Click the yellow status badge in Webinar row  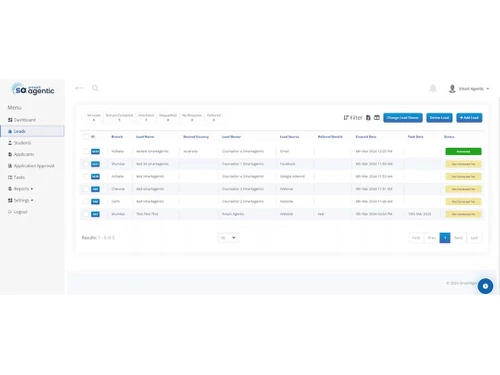point(463,189)
